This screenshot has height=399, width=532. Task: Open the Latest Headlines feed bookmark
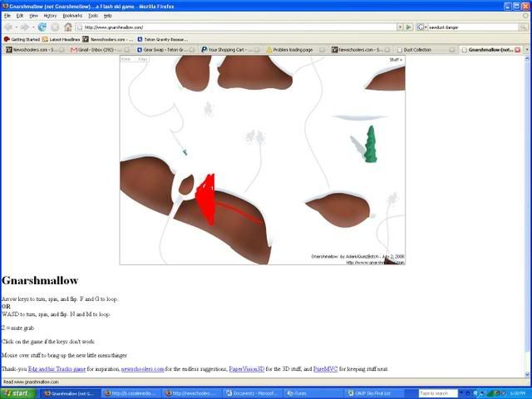click(62, 38)
